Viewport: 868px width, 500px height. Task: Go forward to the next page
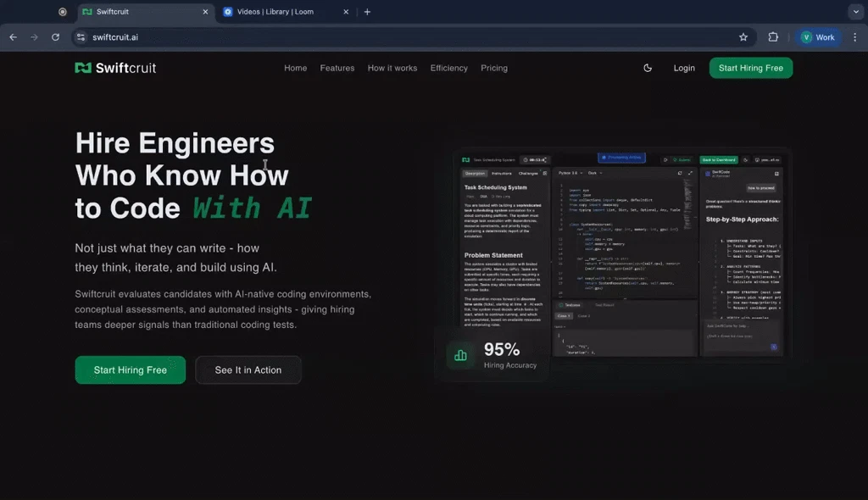pyautogui.click(x=34, y=37)
